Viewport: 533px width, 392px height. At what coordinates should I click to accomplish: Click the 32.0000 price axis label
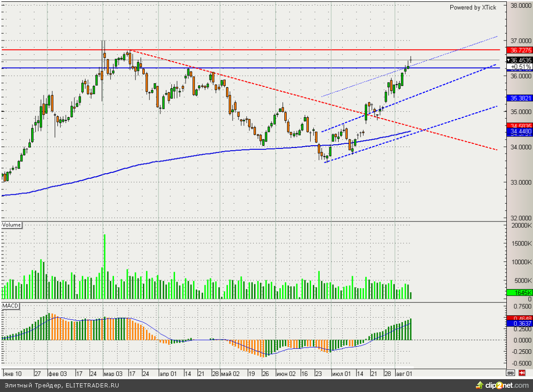[x=521, y=218]
